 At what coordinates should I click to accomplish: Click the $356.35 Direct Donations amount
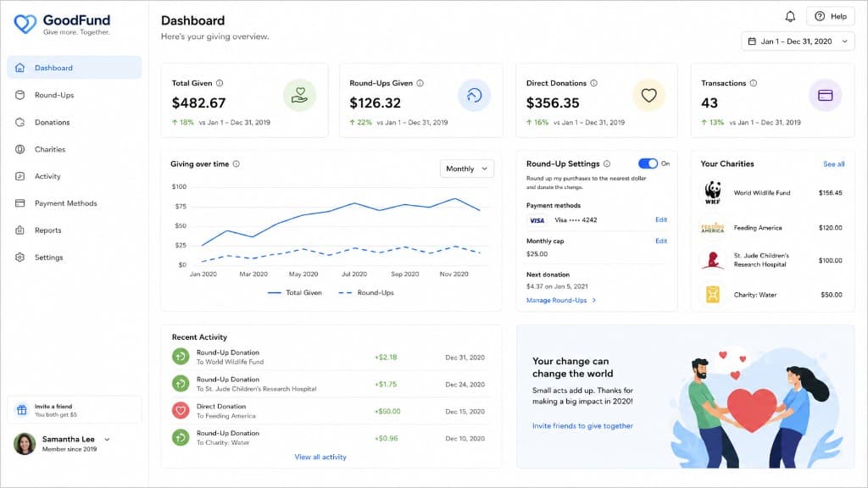click(553, 103)
